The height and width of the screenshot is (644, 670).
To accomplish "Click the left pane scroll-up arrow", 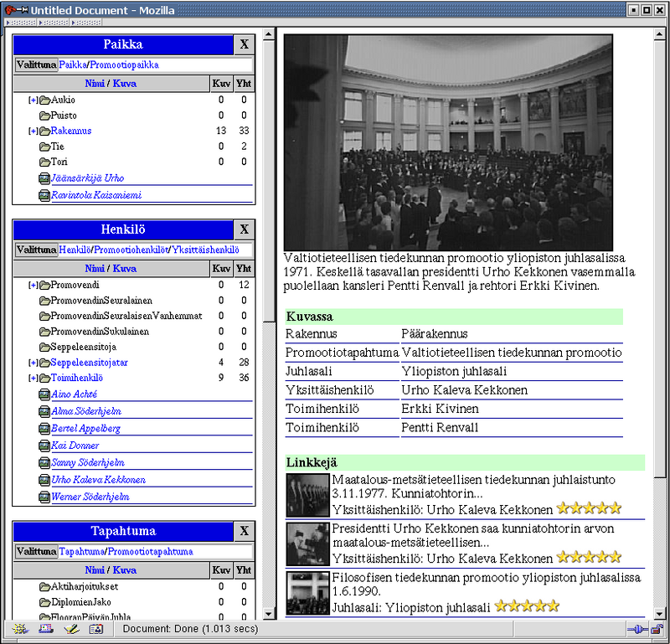I will pos(269,33).
